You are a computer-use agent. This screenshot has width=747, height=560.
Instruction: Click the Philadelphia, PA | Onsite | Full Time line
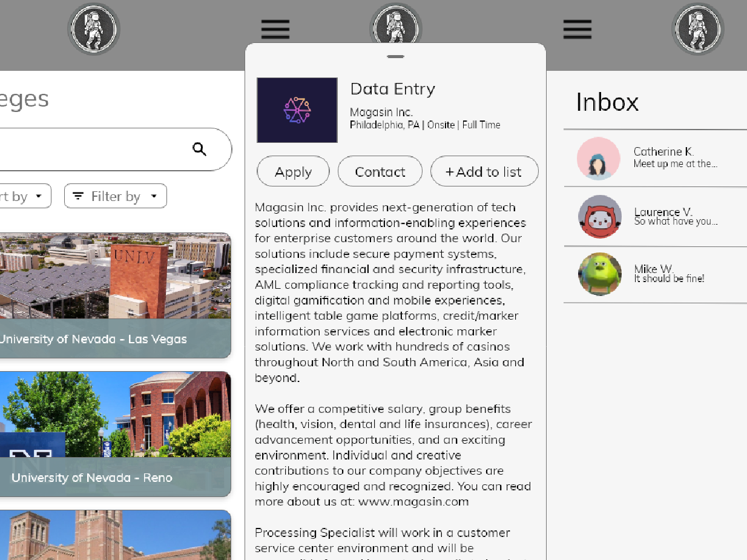coord(425,125)
